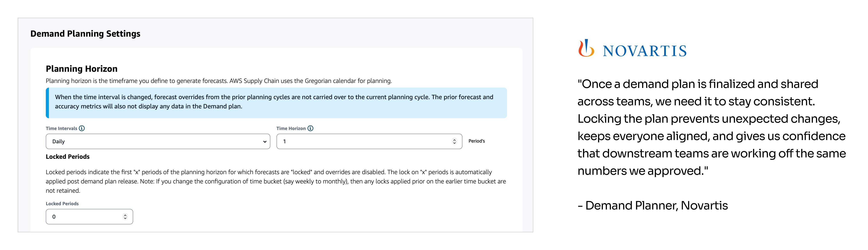Click inside the Time Horizon input field
Viewport: 868px width, 250px height.
pyautogui.click(x=369, y=141)
